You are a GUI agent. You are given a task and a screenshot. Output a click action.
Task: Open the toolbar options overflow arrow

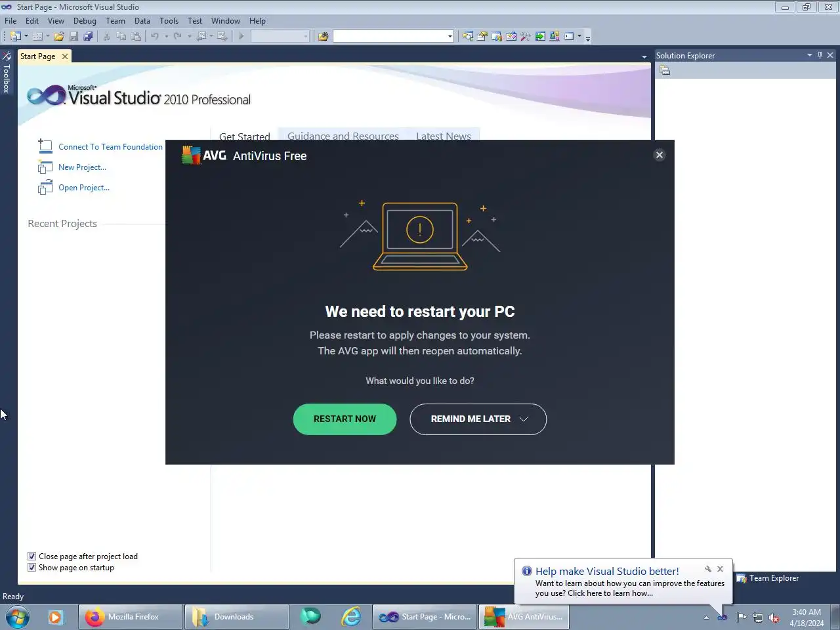588,37
